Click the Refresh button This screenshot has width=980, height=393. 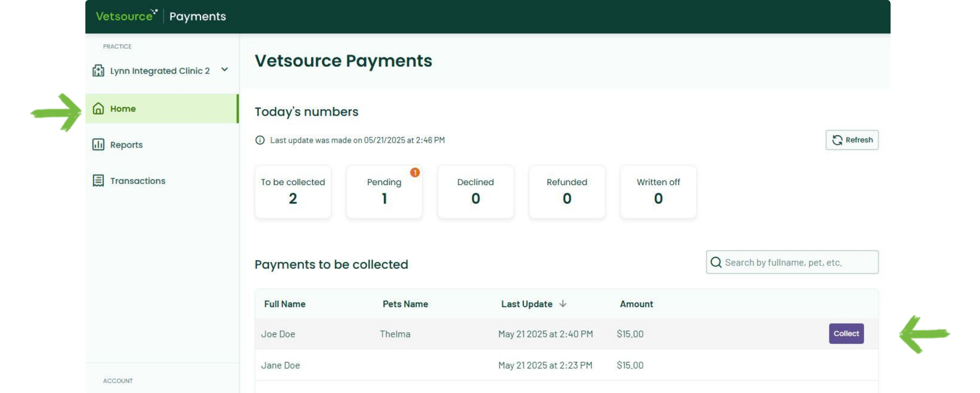[x=852, y=140]
